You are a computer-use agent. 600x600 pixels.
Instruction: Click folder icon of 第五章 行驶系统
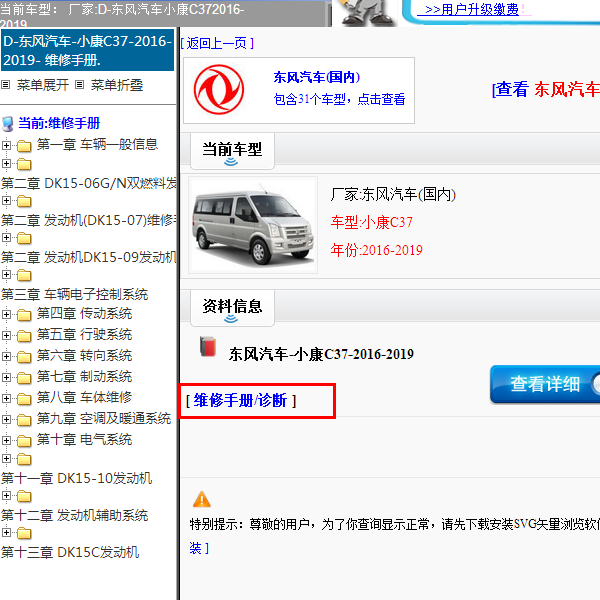(24, 336)
